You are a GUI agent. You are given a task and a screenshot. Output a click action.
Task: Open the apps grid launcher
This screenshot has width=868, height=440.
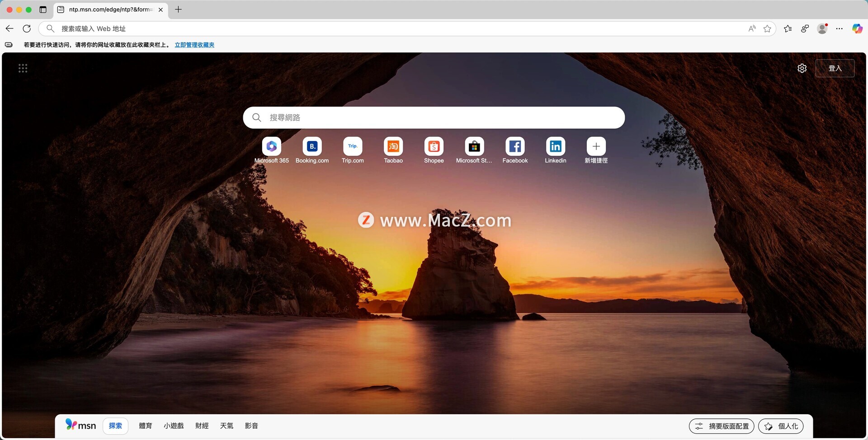[x=23, y=68]
